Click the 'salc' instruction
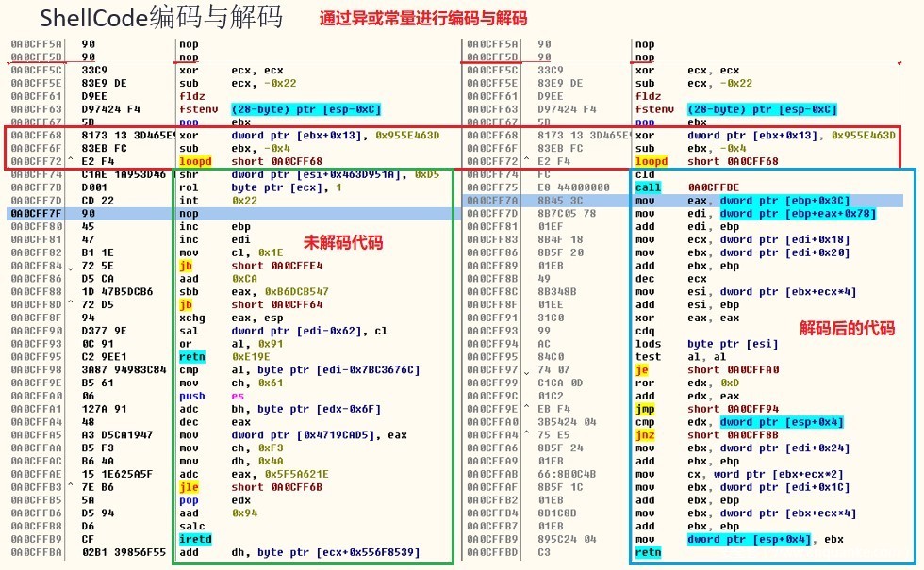This screenshot has height=570, width=924. point(192,526)
